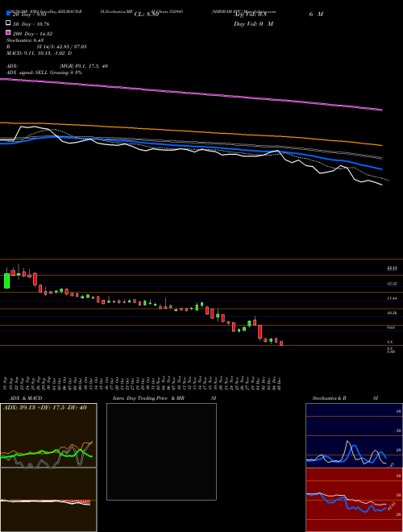
Task: Click the 'CL: 8.50' closing price label
Action: pyautogui.click(x=147, y=15)
